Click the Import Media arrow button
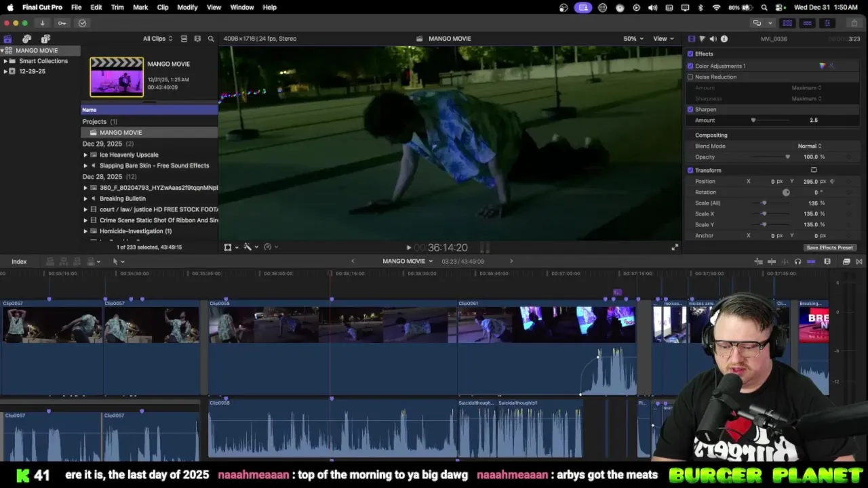 [42, 23]
